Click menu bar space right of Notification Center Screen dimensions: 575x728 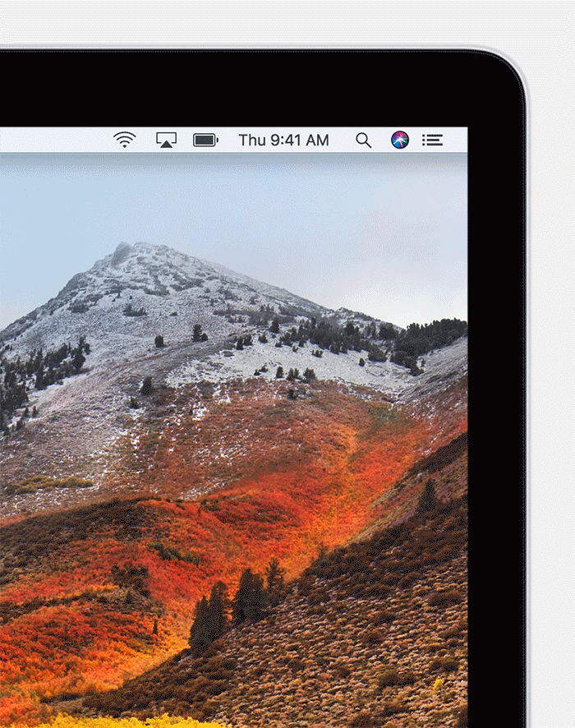tap(457, 140)
